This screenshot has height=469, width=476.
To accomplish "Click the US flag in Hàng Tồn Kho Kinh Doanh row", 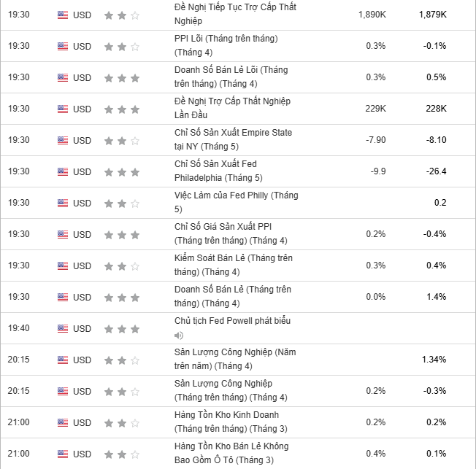I will 63,423.
